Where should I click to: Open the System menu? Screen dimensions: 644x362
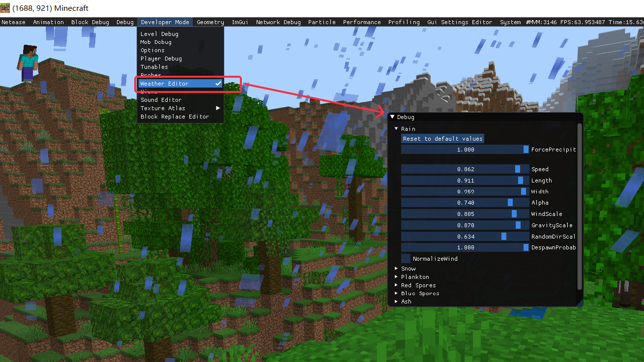[x=510, y=22]
